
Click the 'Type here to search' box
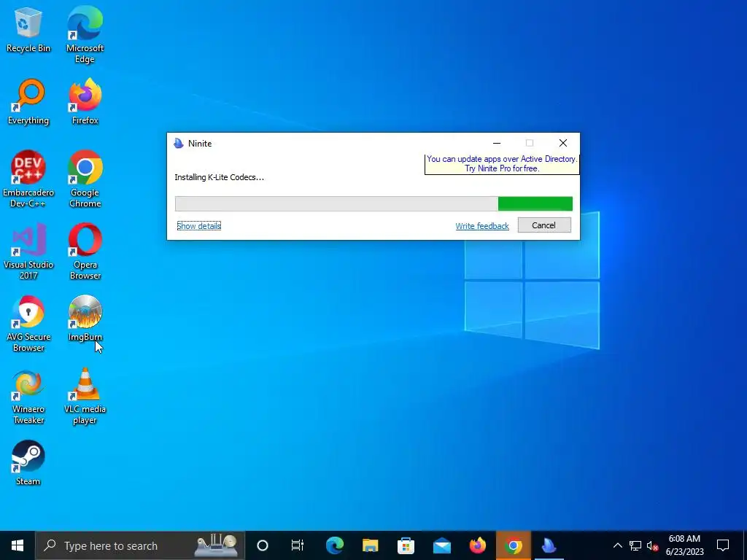pyautogui.click(x=140, y=545)
